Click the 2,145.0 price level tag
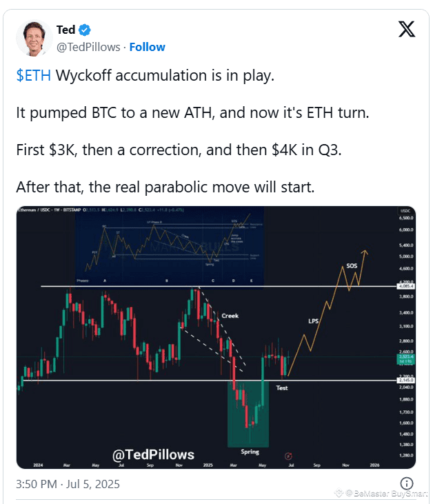Viewport: 433px width, 504px height. pos(406,381)
